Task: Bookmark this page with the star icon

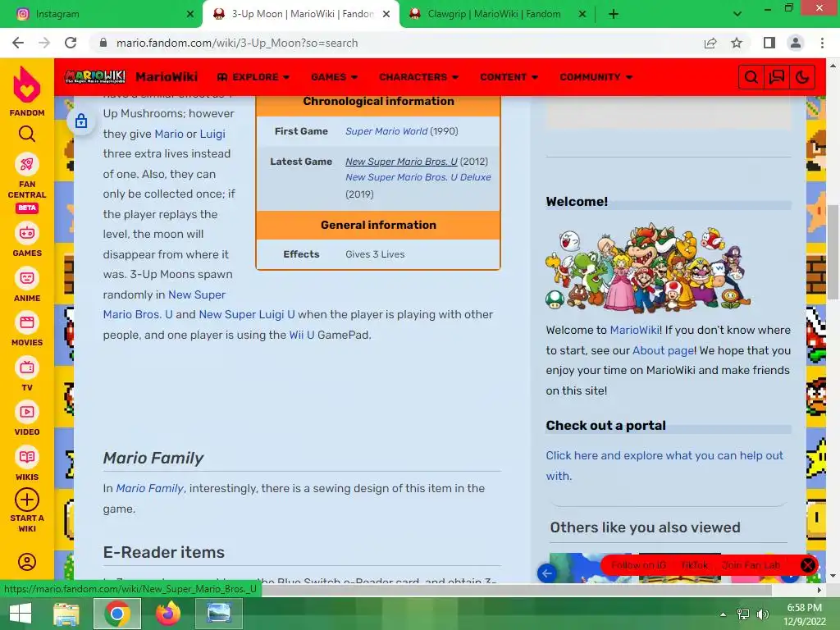Action: click(737, 43)
